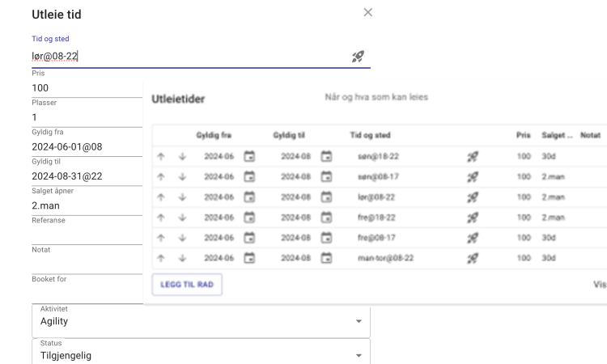Click rocket icon in the man-tor@08-22 row

point(473,257)
